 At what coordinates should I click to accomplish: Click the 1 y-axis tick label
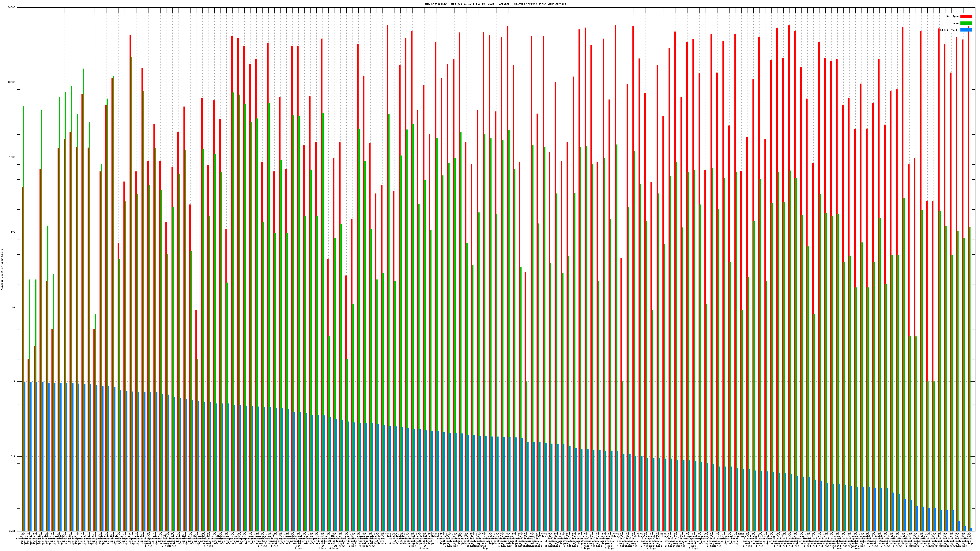click(x=15, y=382)
